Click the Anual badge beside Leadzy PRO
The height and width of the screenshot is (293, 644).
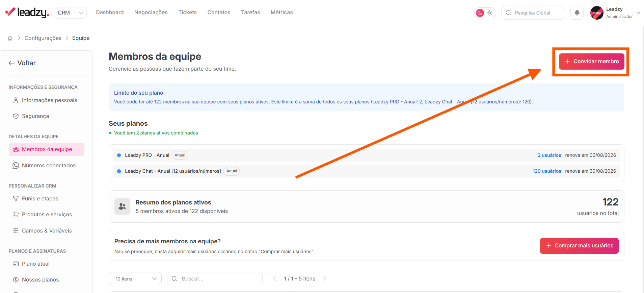point(180,155)
